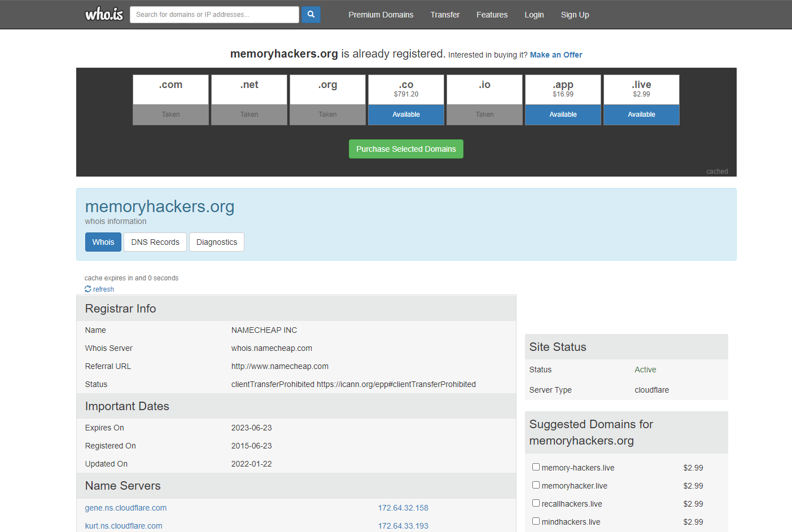Click Purchase Selected Domains button
Image resolution: width=792 pixels, height=532 pixels.
(406, 149)
